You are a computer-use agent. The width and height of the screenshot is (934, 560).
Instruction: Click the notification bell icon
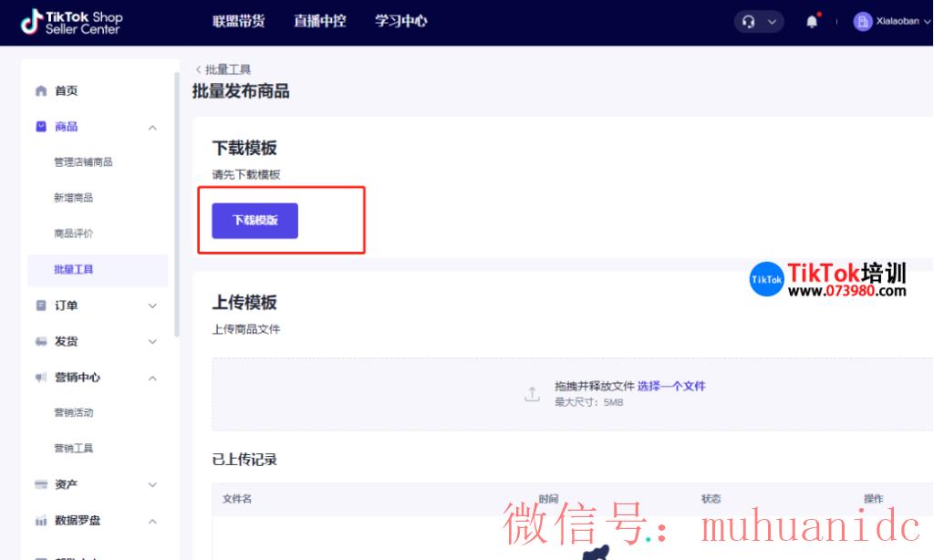pos(811,20)
